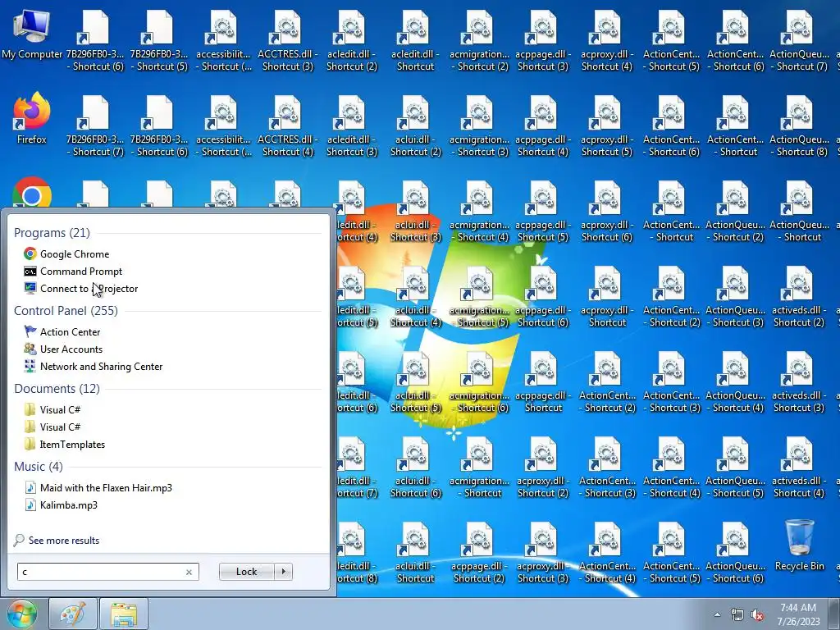
Task: Select 7B296FB0-3... Shortcut (7) desktop icon
Action: coord(95,126)
